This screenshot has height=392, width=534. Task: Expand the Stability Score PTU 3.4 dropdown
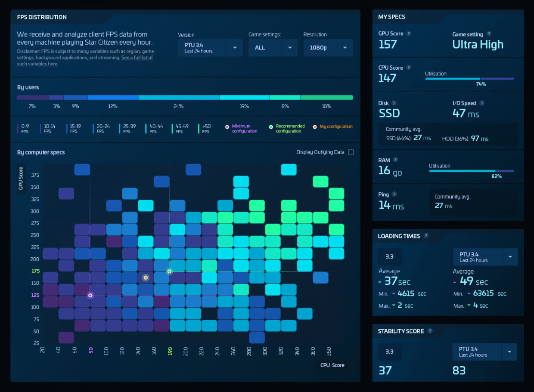coord(485,352)
